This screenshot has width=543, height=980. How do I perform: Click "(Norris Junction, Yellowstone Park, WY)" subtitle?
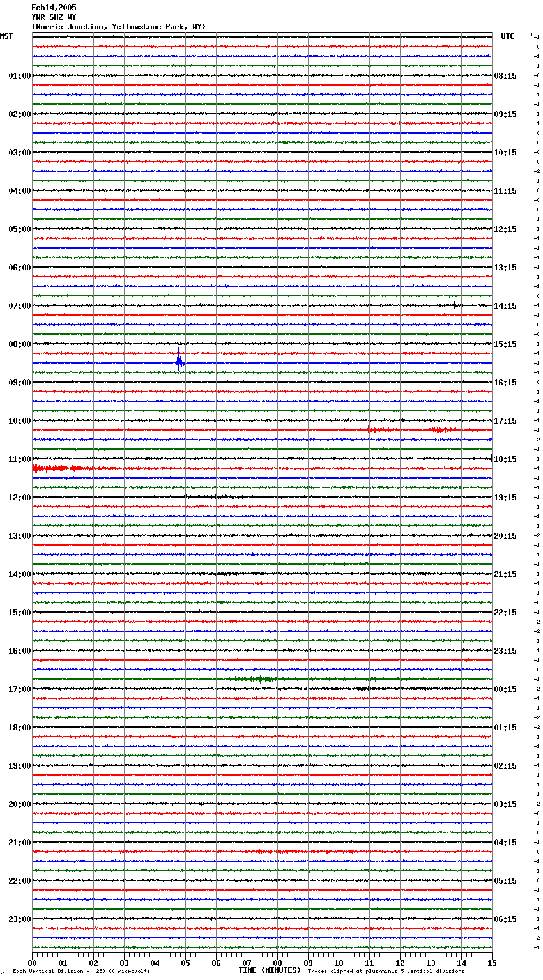tap(119, 27)
